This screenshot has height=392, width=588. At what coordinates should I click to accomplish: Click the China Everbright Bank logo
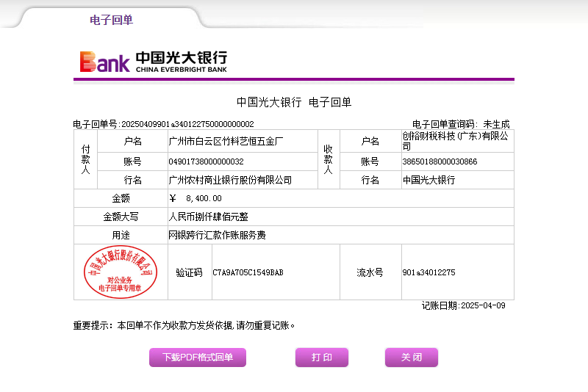point(154,62)
